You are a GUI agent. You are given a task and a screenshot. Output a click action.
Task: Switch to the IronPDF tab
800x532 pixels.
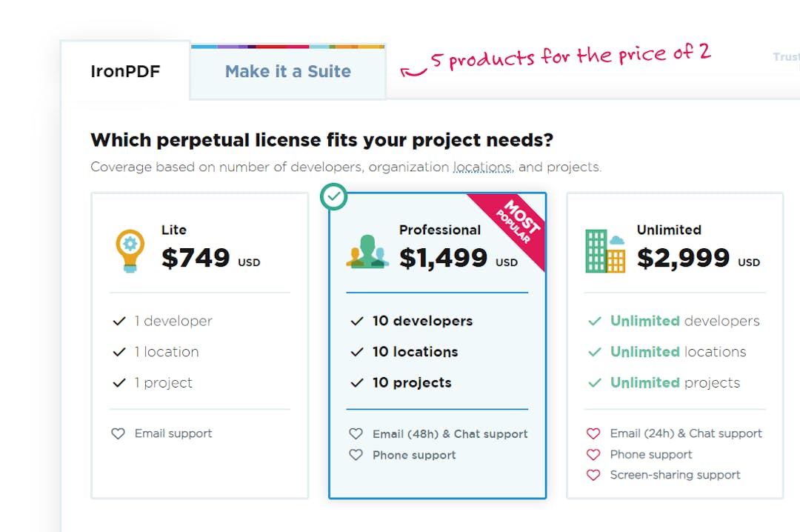tap(125, 72)
